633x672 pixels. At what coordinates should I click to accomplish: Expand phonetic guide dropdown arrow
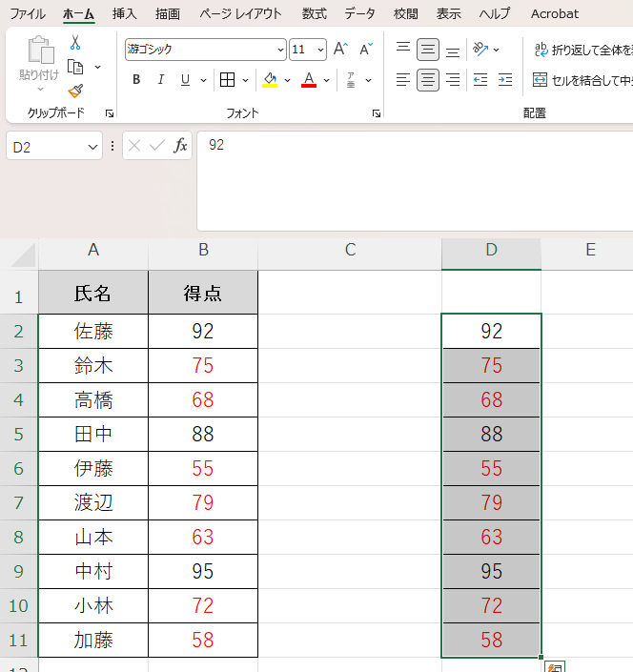click(x=368, y=80)
